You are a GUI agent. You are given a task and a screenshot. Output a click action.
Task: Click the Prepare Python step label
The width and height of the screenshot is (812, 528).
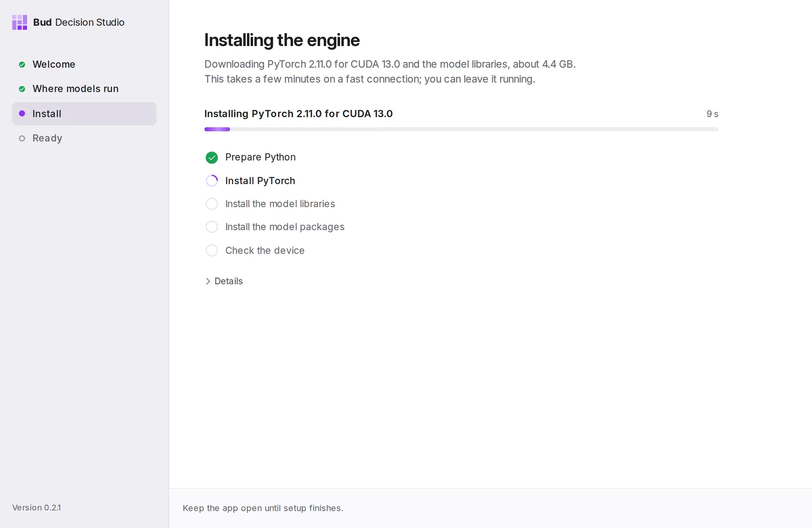(x=260, y=157)
